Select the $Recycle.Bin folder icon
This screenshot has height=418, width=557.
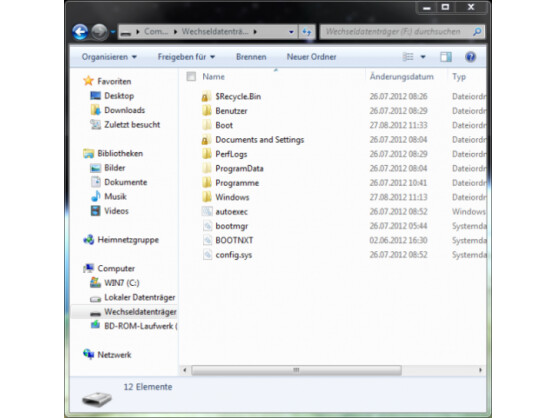(205, 97)
